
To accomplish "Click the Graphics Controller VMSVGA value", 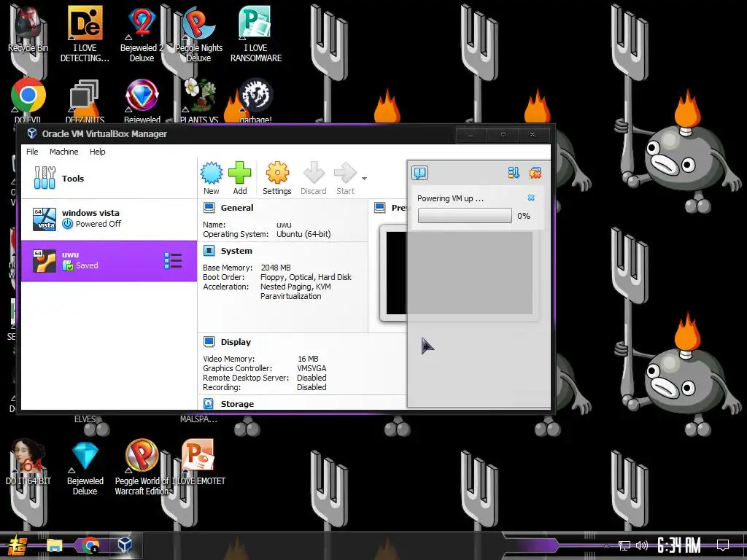I will tap(311, 368).
